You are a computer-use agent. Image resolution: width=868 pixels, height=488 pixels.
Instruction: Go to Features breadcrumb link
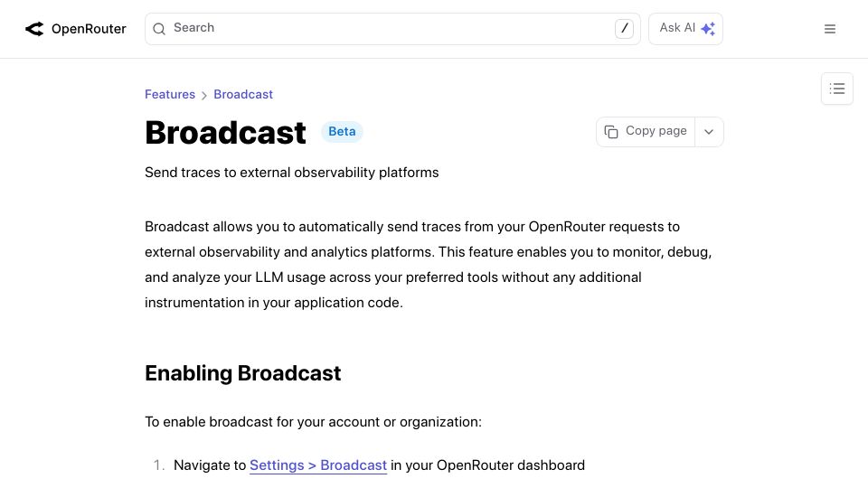pos(170,95)
